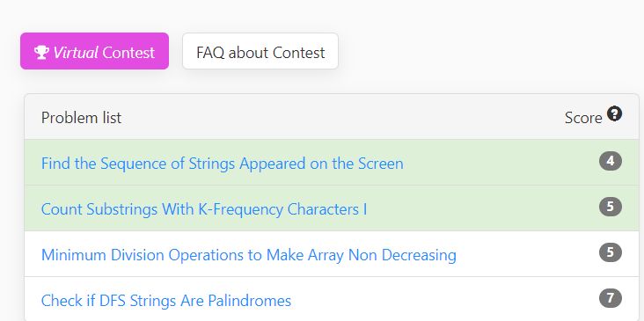
Task: Open the Score help question mark icon
Action: coord(614,113)
